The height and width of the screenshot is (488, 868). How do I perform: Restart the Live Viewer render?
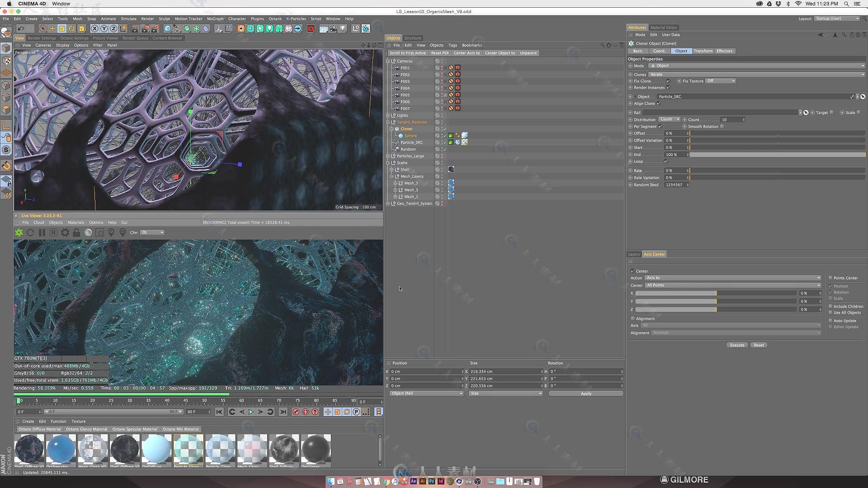pos(30,232)
